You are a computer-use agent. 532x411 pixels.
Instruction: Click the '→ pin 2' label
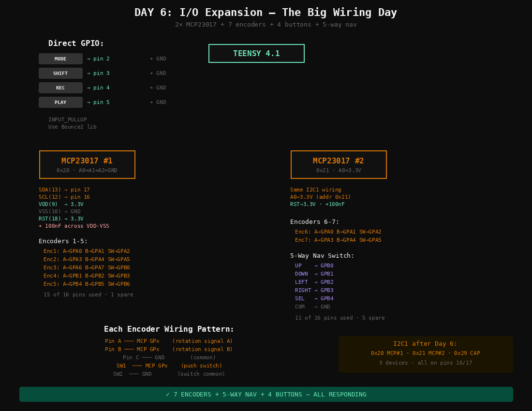(98, 59)
